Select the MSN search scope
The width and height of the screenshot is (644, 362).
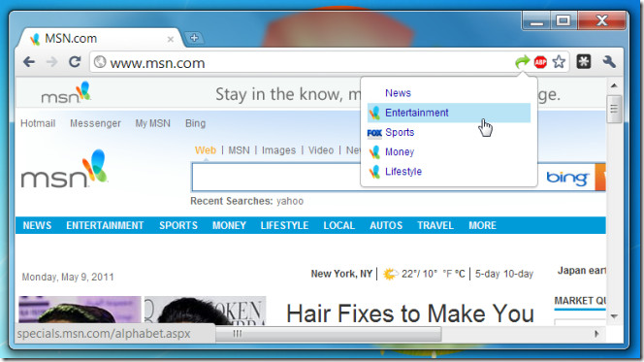click(239, 150)
